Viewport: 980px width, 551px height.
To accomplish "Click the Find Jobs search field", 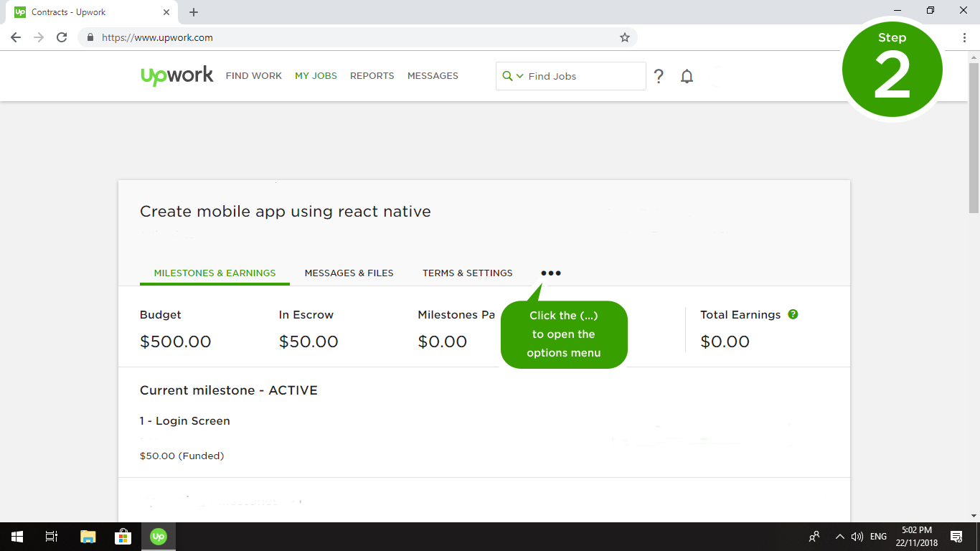I will click(x=581, y=76).
